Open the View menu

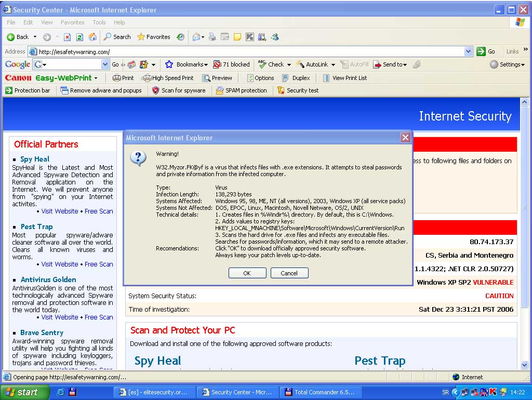pyautogui.click(x=47, y=22)
